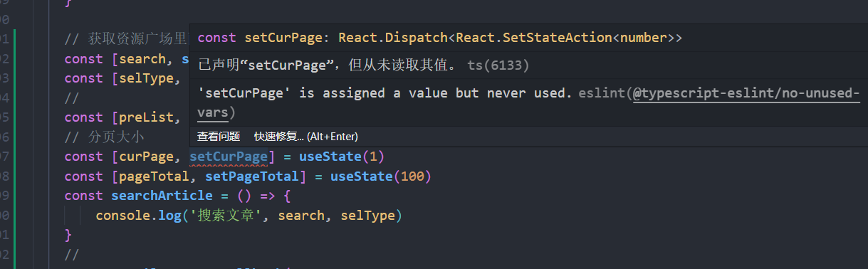The image size is (868, 269).
Task: Click the preList variable declaration
Action: click(146, 117)
